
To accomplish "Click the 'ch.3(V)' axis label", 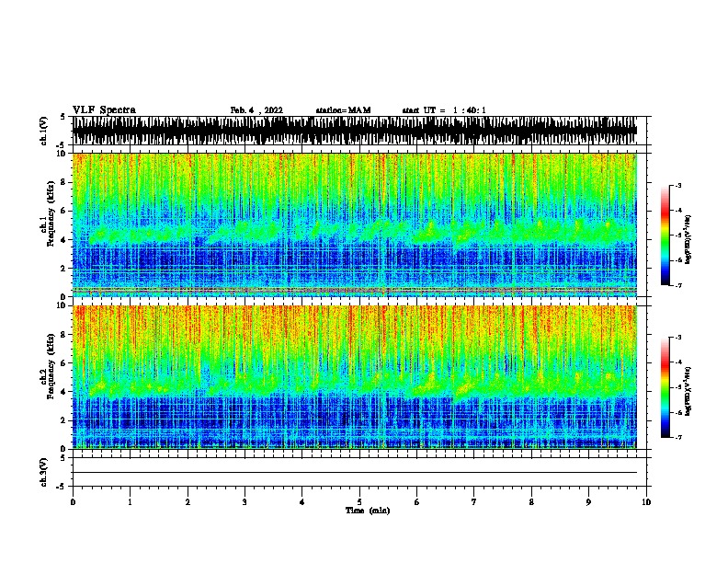I will pyautogui.click(x=44, y=472).
